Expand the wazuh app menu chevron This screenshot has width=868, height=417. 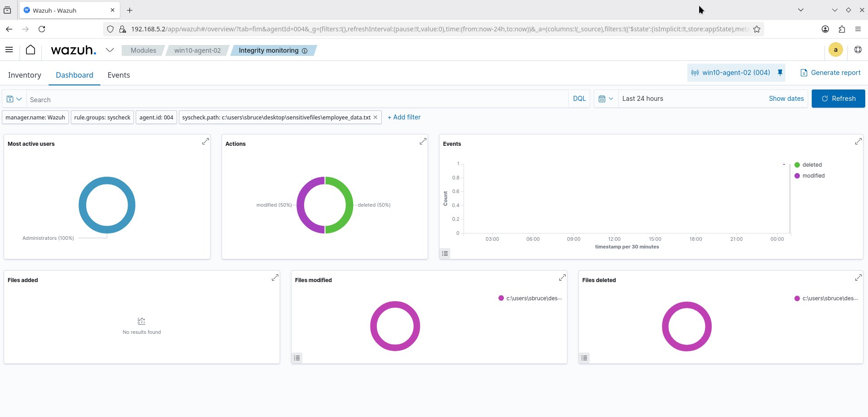[109, 50]
